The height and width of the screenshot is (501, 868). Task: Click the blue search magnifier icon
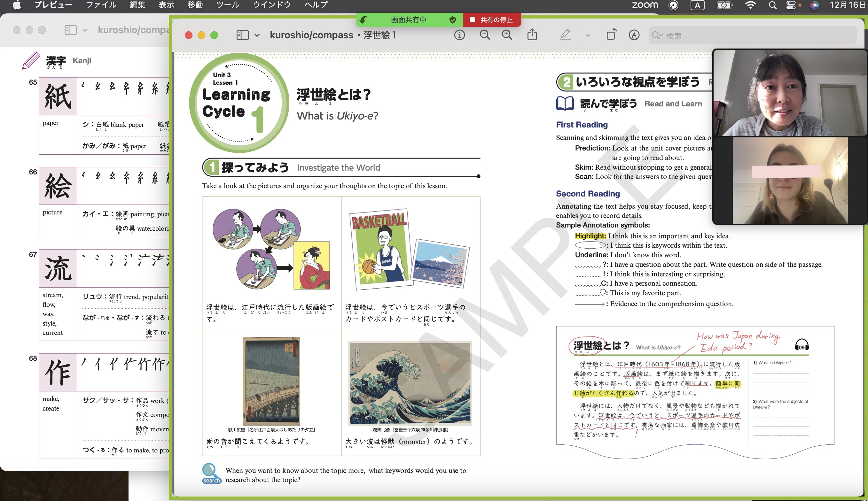211,474
